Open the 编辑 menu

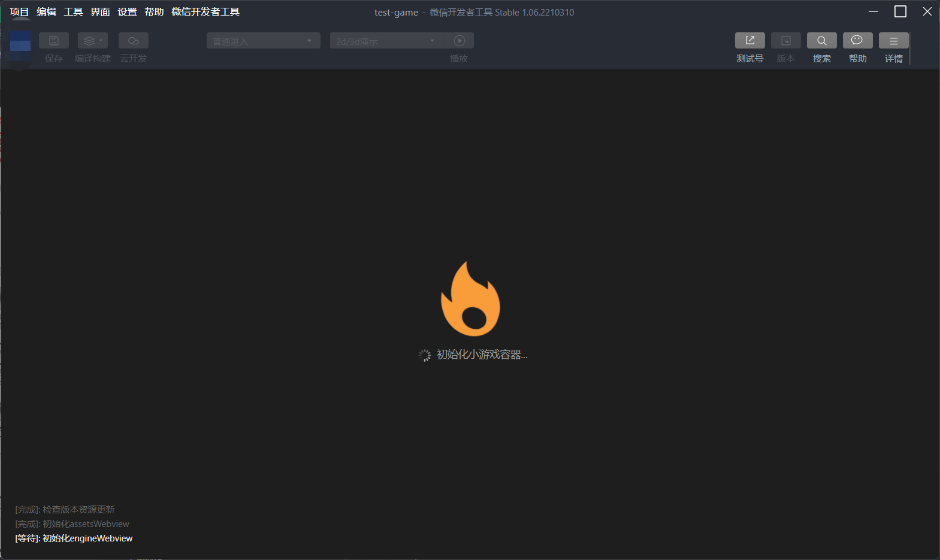click(x=46, y=12)
